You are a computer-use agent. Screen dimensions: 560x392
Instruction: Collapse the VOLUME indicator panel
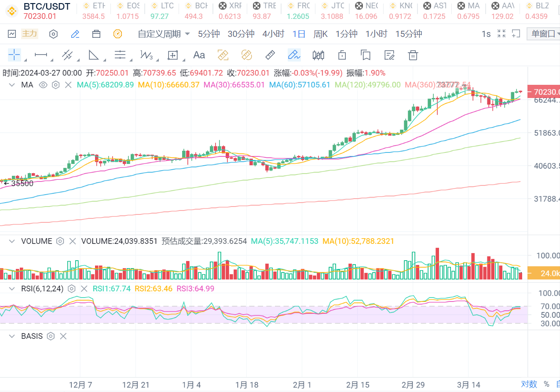(12, 241)
